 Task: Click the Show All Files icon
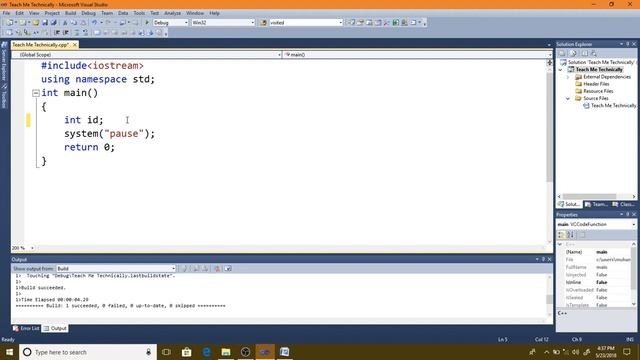(x=573, y=53)
